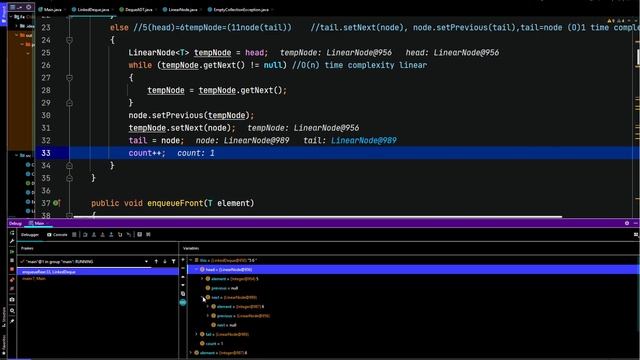
Task: Select previous frame with up arrow icon
Action: click(156, 262)
